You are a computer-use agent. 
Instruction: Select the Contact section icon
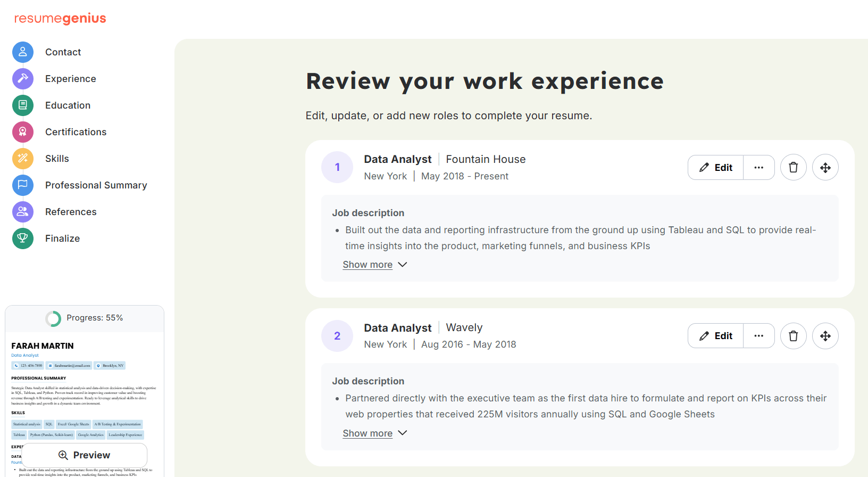coord(22,52)
